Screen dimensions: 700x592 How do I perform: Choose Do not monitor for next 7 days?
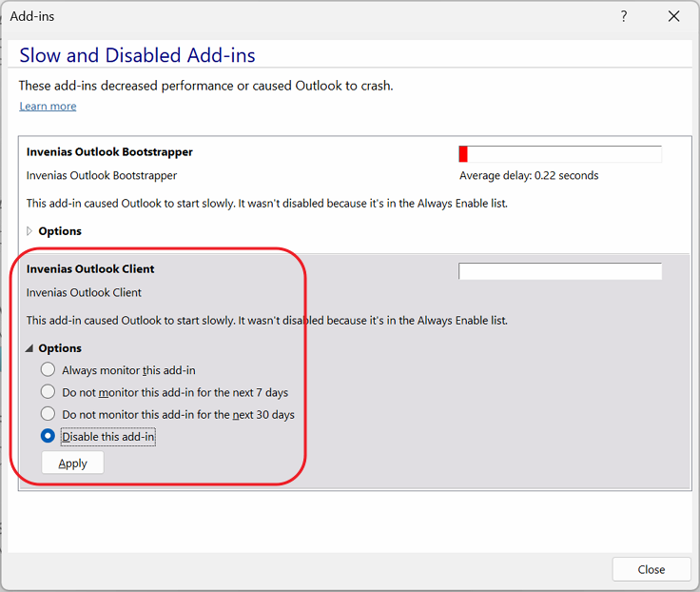pos(48,392)
